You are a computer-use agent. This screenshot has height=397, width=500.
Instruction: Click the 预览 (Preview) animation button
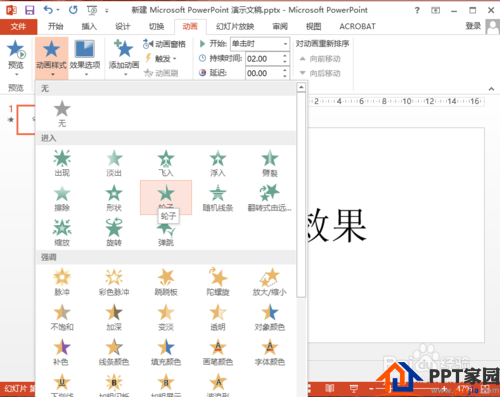point(16,57)
